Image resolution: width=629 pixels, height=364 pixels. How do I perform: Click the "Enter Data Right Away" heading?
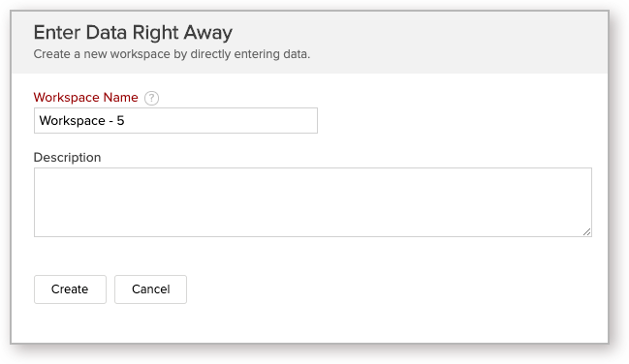click(133, 33)
